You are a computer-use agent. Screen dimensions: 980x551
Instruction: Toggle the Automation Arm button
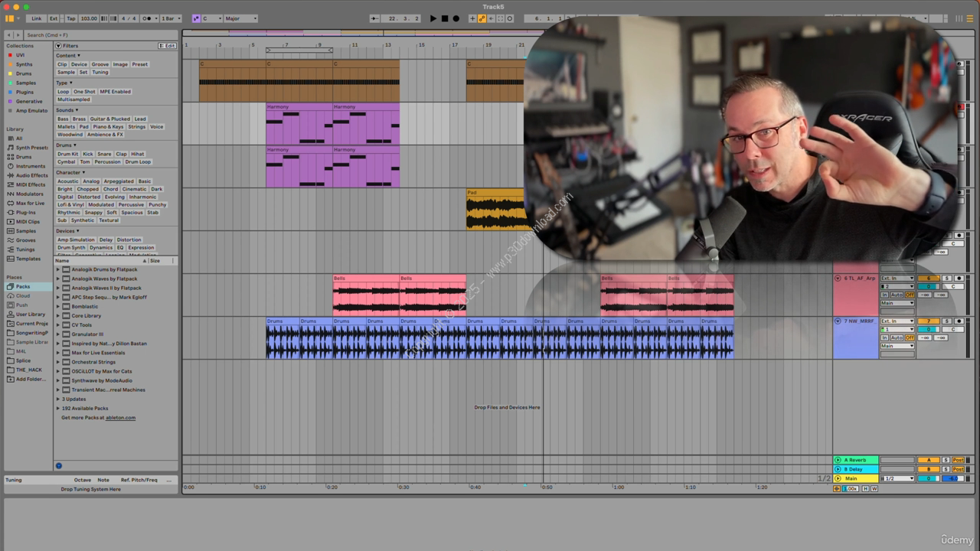click(482, 18)
